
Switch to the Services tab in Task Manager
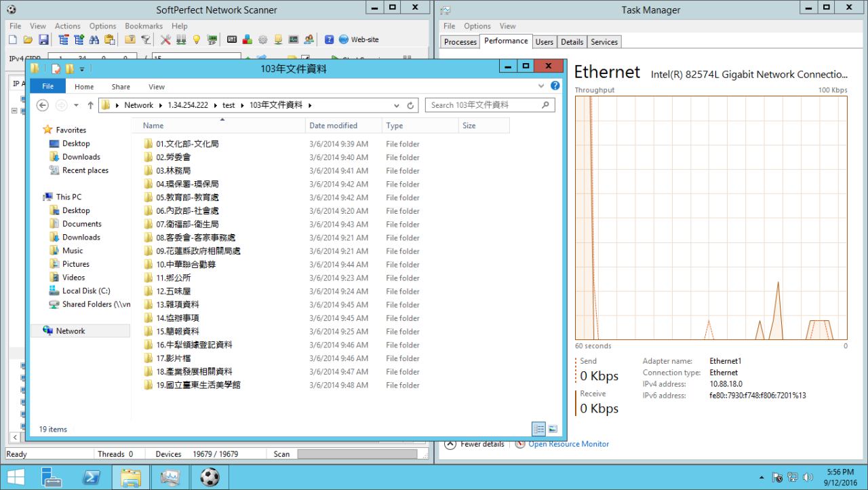point(604,42)
